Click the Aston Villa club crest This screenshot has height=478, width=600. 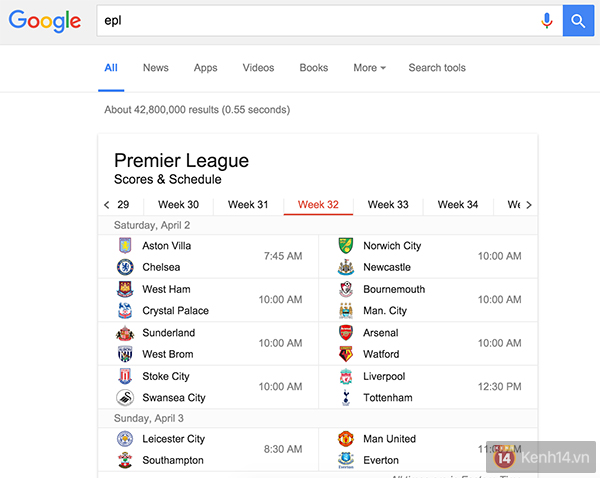point(125,246)
